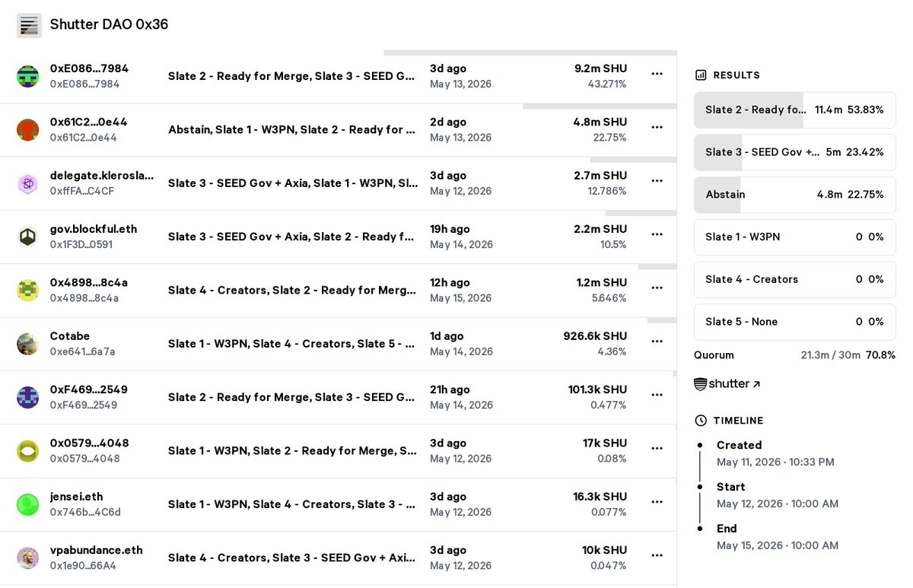This screenshot has height=588, width=913.
Task: Open options menu for gov.blockful.eth
Action: (x=657, y=234)
